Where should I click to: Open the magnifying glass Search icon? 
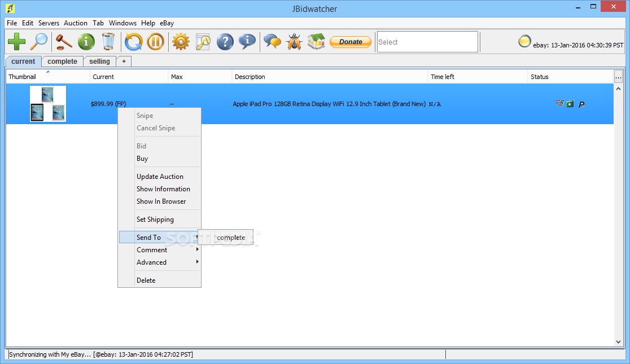pyautogui.click(x=39, y=42)
